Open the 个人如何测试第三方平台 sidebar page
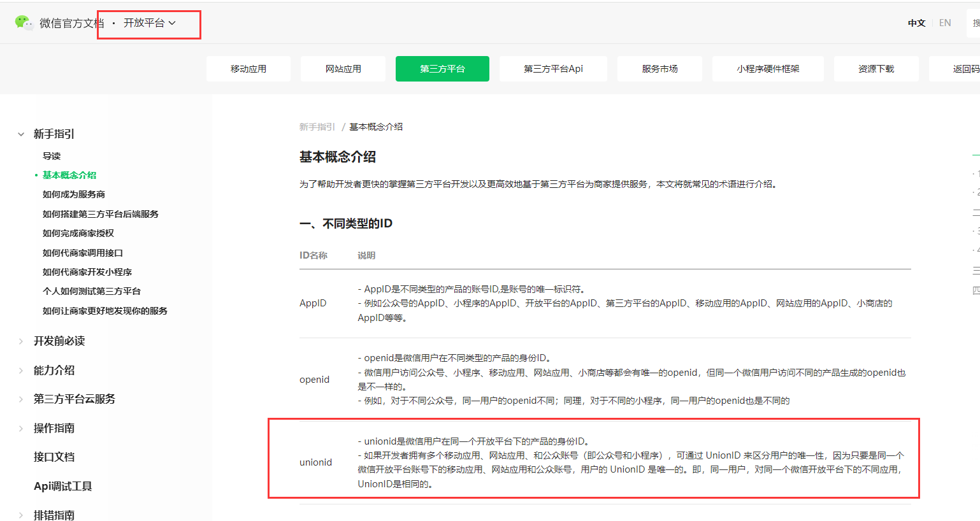 [92, 291]
